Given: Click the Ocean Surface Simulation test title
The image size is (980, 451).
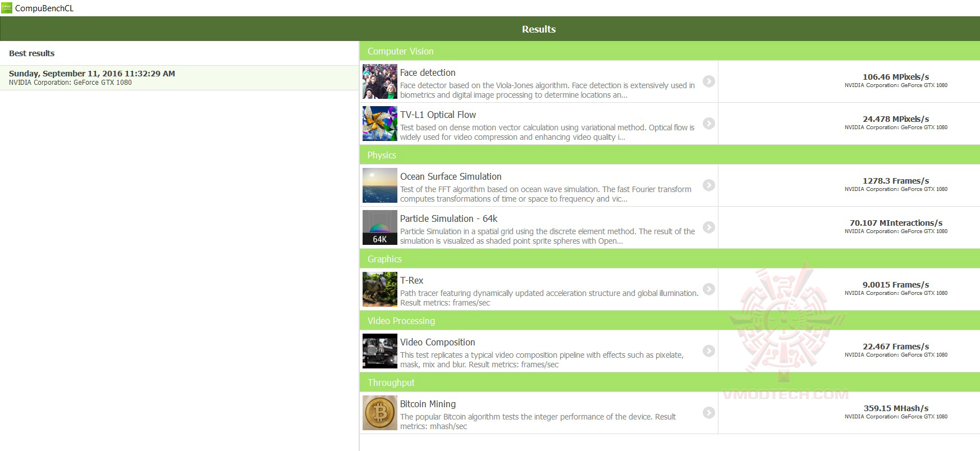Looking at the screenshot, I should [x=451, y=176].
